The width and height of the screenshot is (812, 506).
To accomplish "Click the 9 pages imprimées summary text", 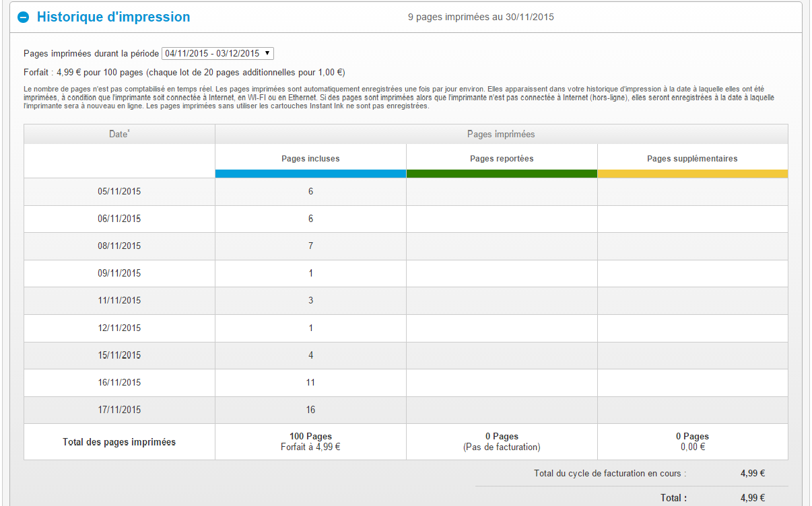I will coord(481,17).
